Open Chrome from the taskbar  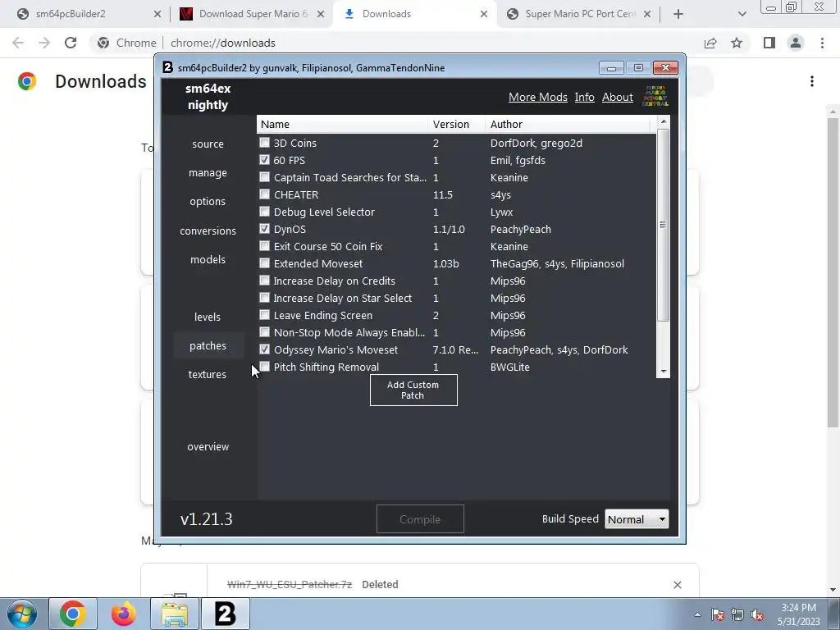[x=73, y=614]
